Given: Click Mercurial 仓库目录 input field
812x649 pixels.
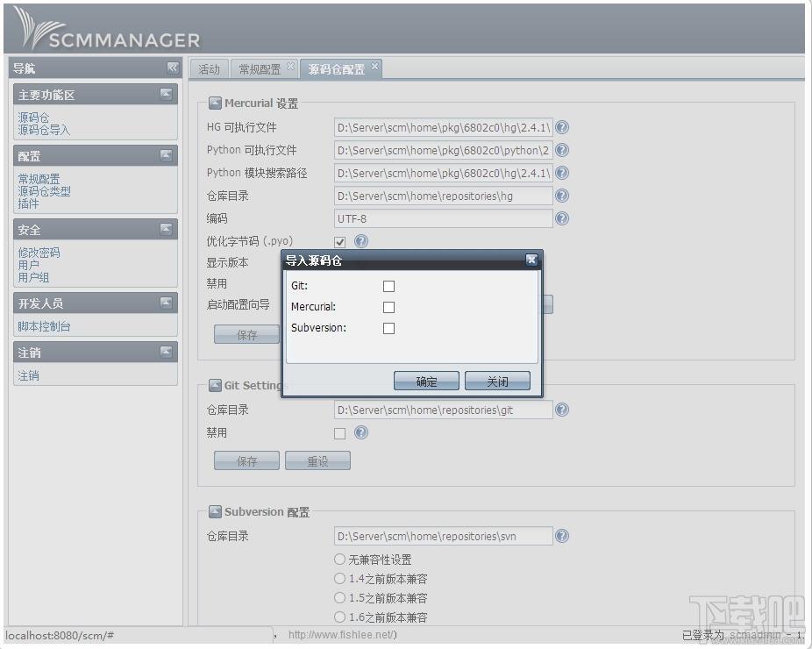Looking at the screenshot, I should click(444, 196).
